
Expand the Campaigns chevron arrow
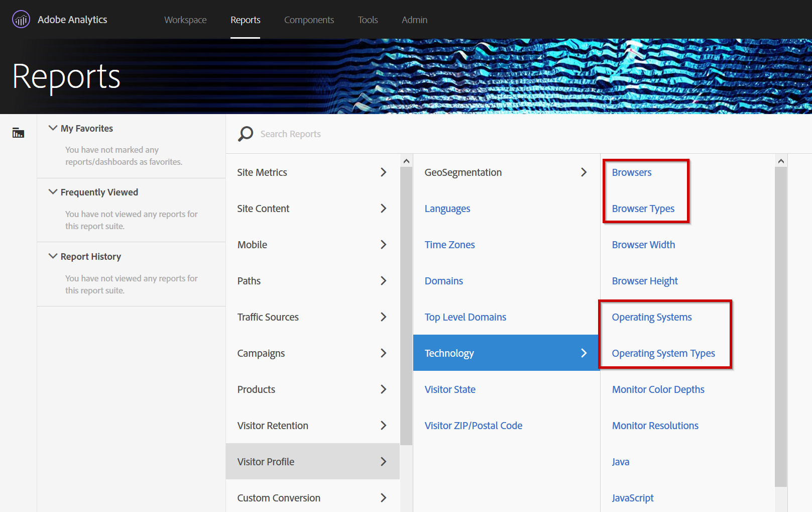click(x=384, y=353)
